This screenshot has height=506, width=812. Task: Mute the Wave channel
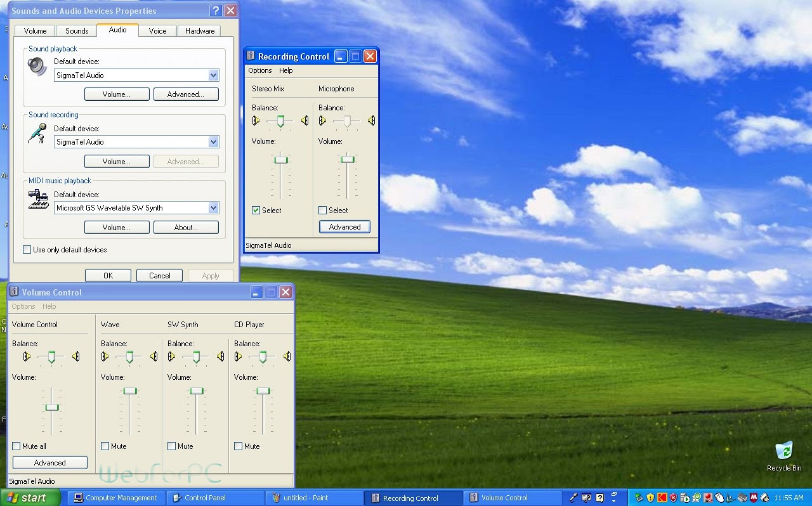[x=105, y=446]
